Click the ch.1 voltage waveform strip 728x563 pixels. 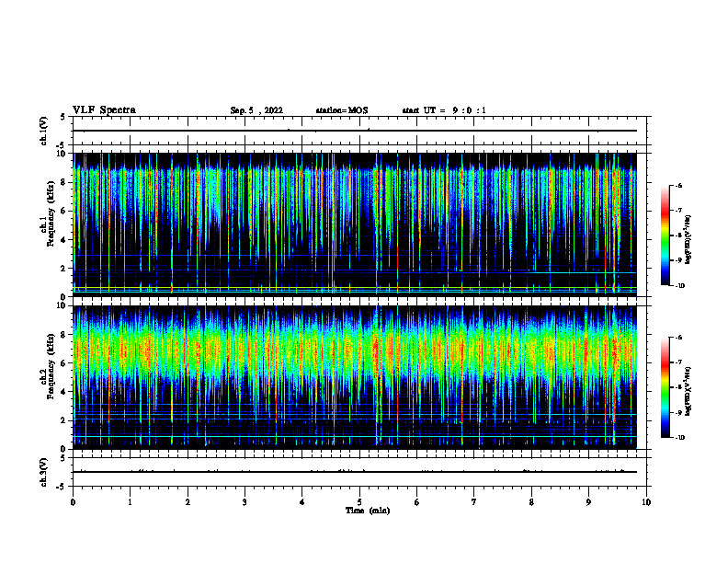click(x=359, y=131)
